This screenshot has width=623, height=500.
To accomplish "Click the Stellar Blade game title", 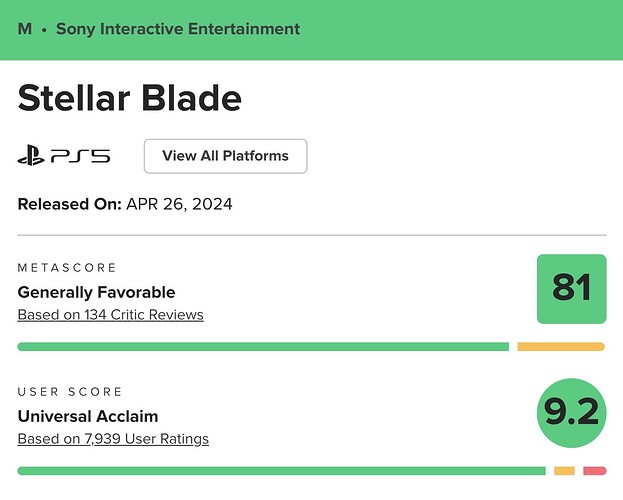I will click(130, 98).
